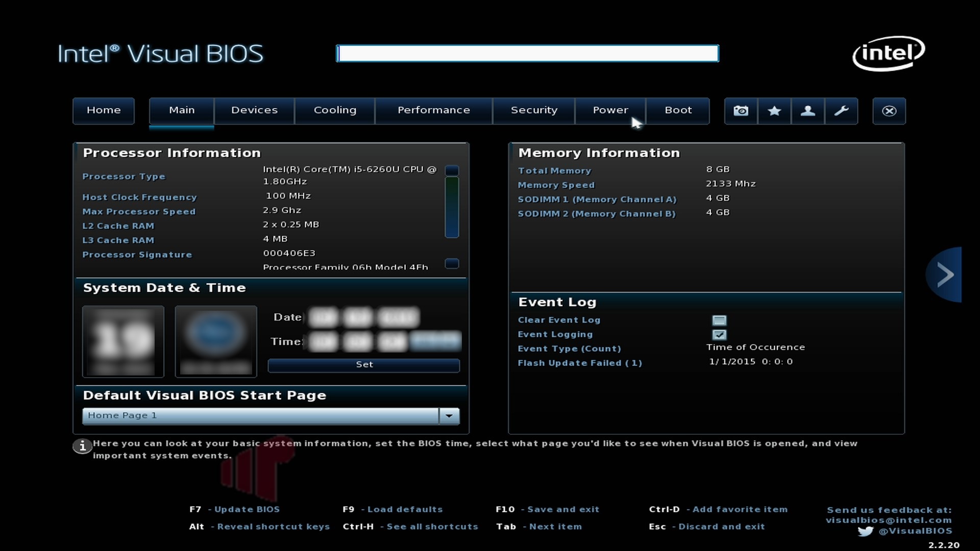Viewport: 980px width, 551px height.
Task: Take a screenshot with the camera icon
Action: tap(741, 111)
